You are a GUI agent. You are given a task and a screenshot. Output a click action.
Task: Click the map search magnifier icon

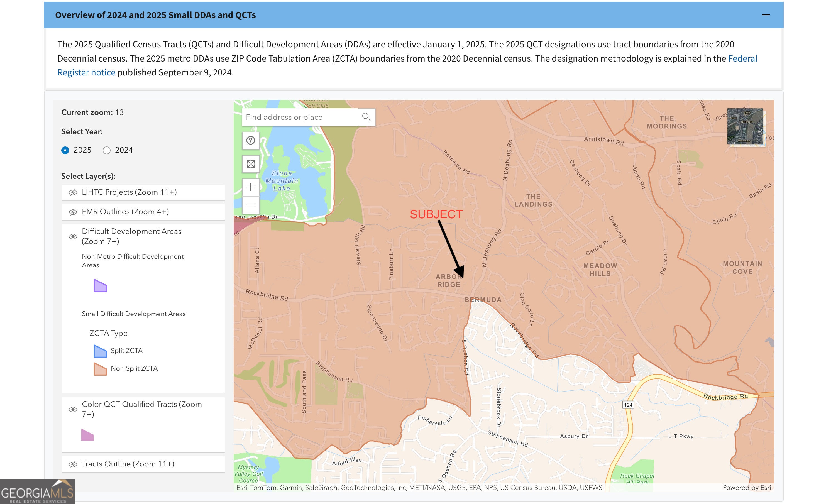(x=366, y=117)
